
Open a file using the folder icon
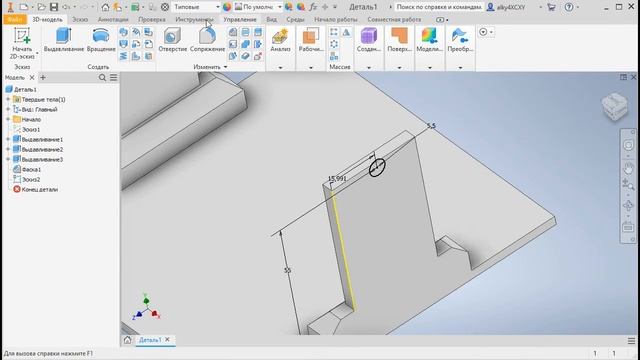point(41,7)
